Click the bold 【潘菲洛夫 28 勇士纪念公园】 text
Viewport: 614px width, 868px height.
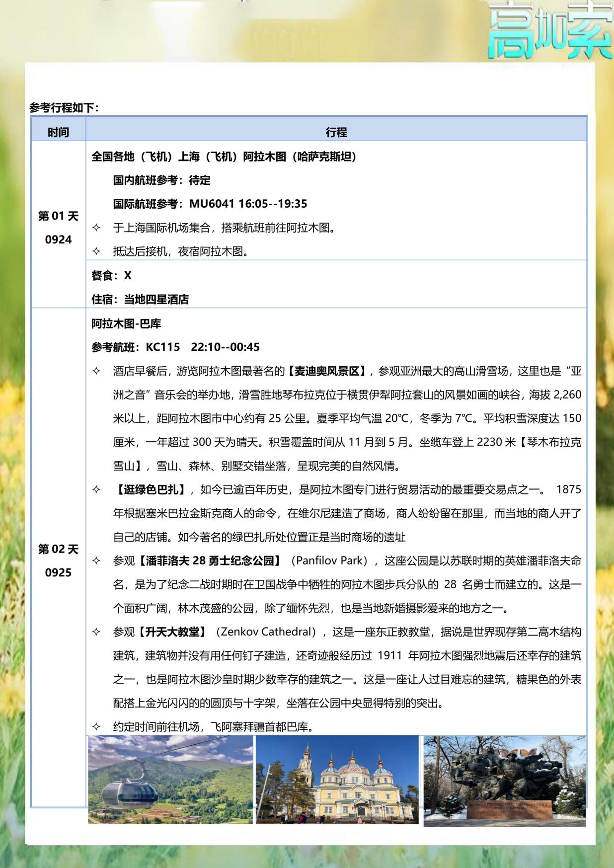point(209,561)
